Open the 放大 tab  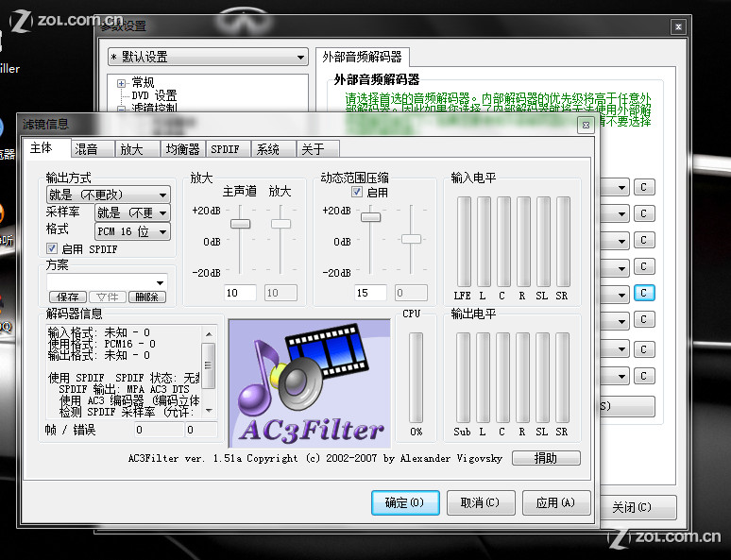[x=137, y=149]
